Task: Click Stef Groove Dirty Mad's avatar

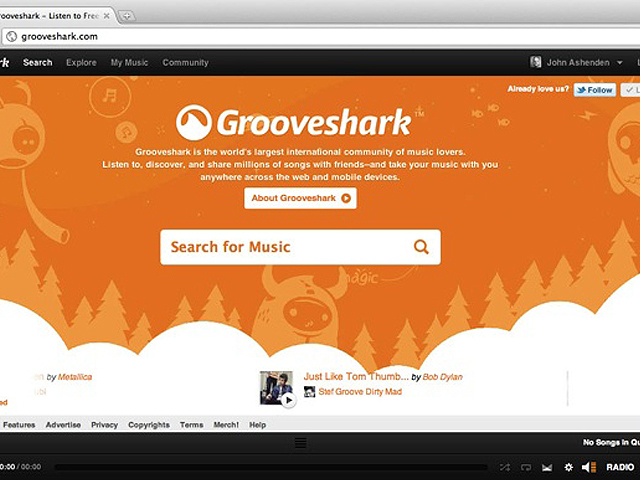Action: [309, 391]
